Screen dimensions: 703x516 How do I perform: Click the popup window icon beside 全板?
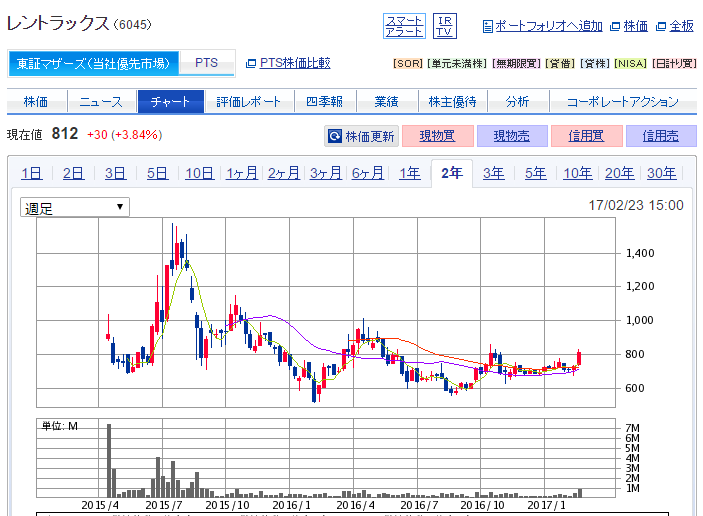click(660, 26)
